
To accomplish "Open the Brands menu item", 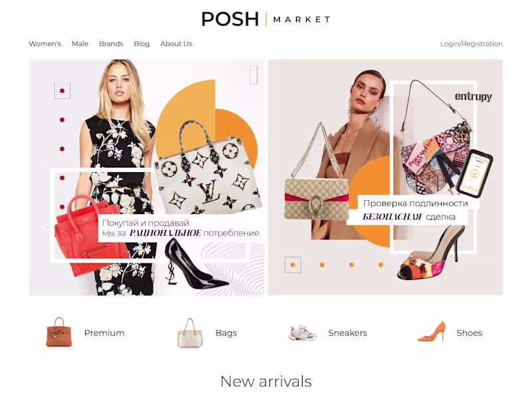I will pyautogui.click(x=111, y=44).
